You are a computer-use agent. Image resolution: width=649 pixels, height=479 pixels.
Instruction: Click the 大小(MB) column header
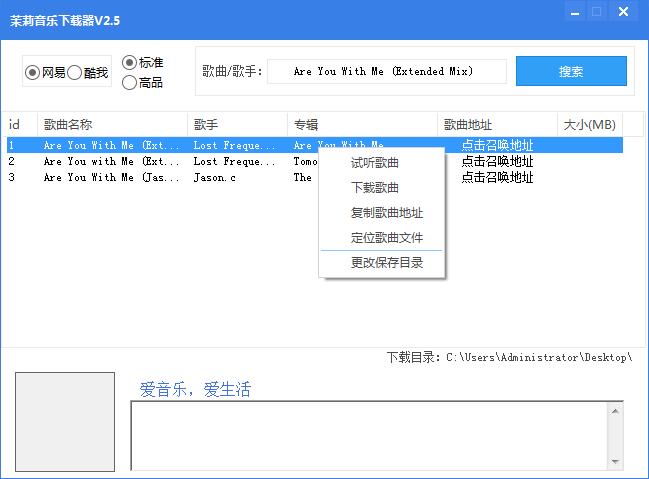point(589,124)
